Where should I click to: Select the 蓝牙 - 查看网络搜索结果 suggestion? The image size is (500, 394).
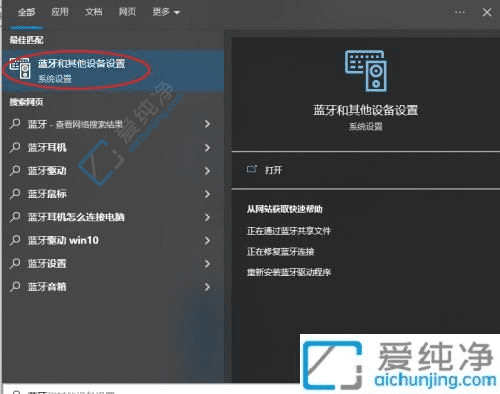click(x=113, y=124)
